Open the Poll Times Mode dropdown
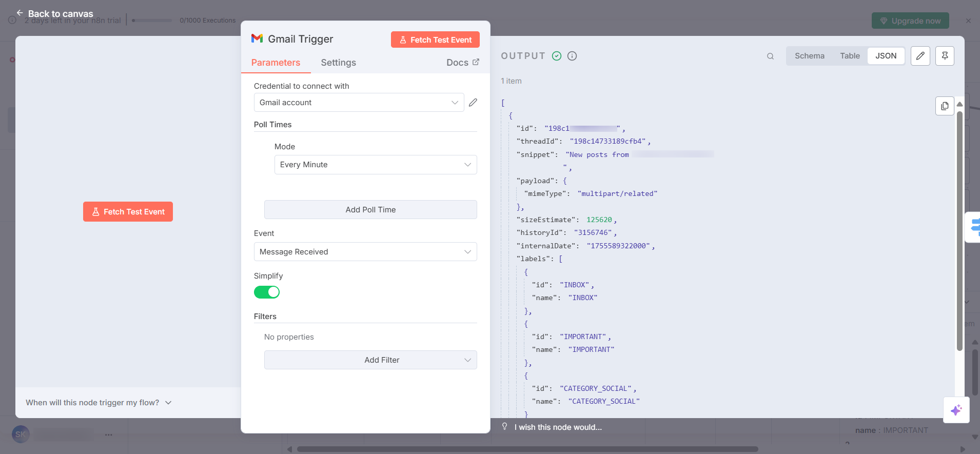This screenshot has height=454, width=980. 376,165
